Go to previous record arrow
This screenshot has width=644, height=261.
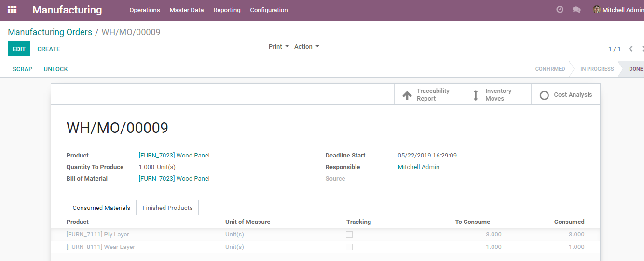630,49
